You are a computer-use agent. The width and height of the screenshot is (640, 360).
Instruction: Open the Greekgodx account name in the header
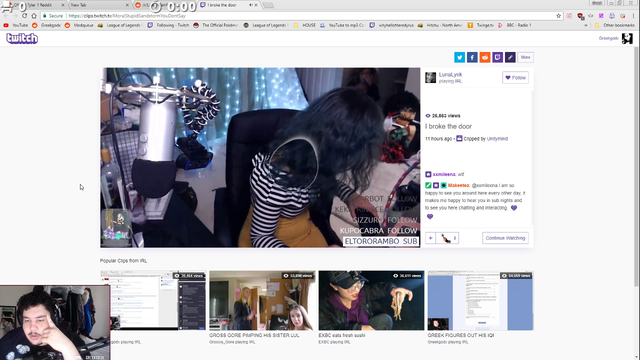[609, 38]
